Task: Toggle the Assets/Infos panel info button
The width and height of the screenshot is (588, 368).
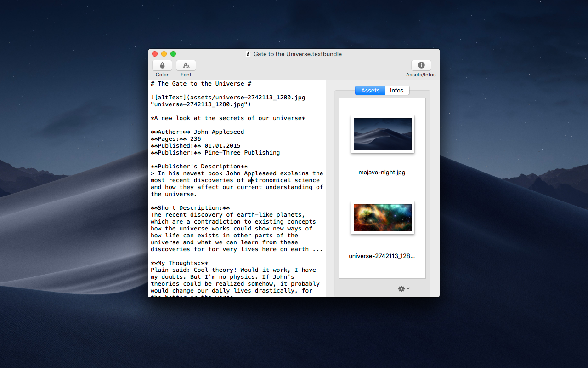Action: tap(421, 65)
